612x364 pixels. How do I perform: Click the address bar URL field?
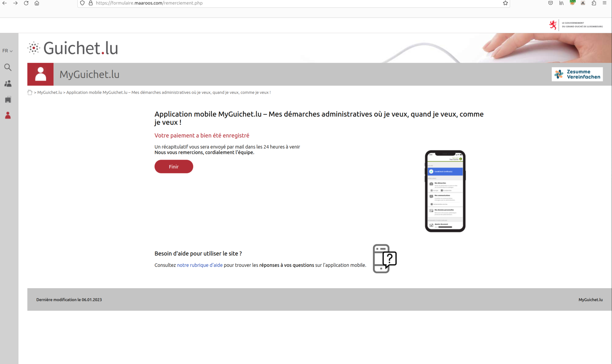coord(293,3)
